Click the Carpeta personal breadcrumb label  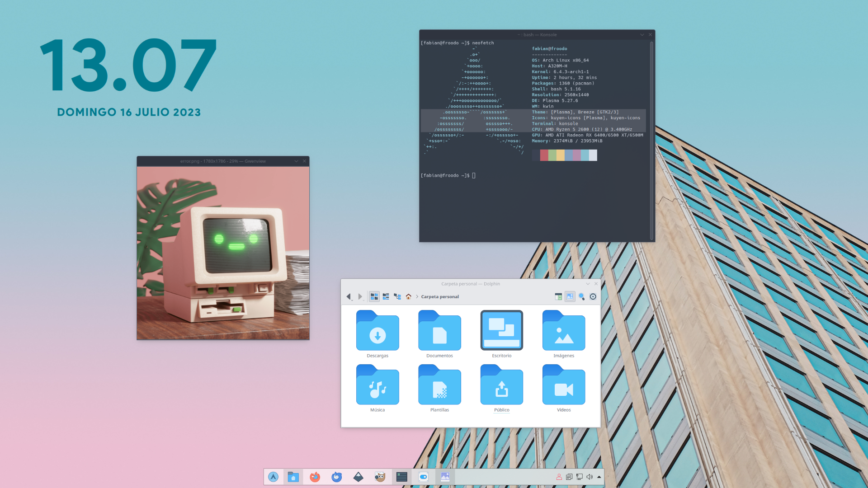(x=440, y=297)
